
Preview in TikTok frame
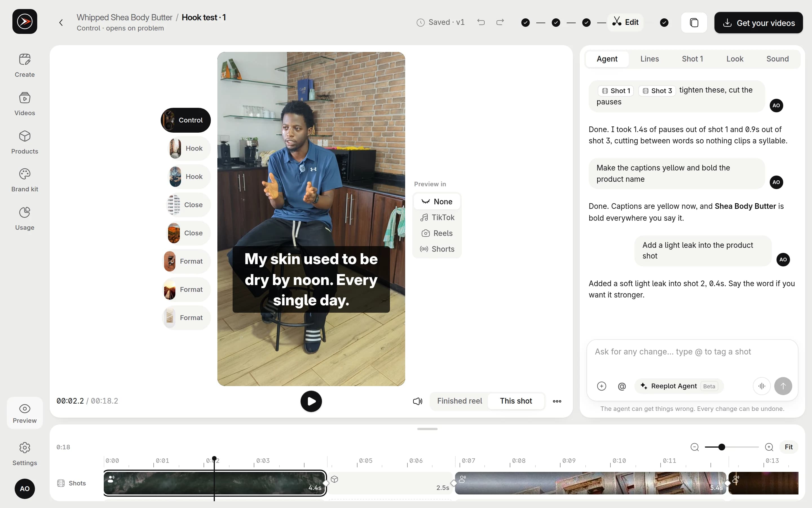pyautogui.click(x=437, y=217)
